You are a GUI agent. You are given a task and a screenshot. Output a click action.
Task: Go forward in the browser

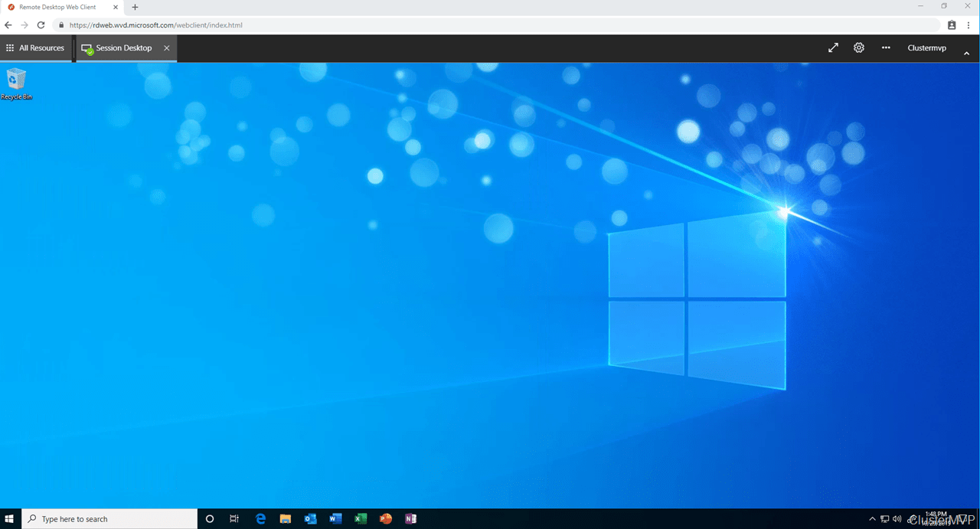[24, 25]
